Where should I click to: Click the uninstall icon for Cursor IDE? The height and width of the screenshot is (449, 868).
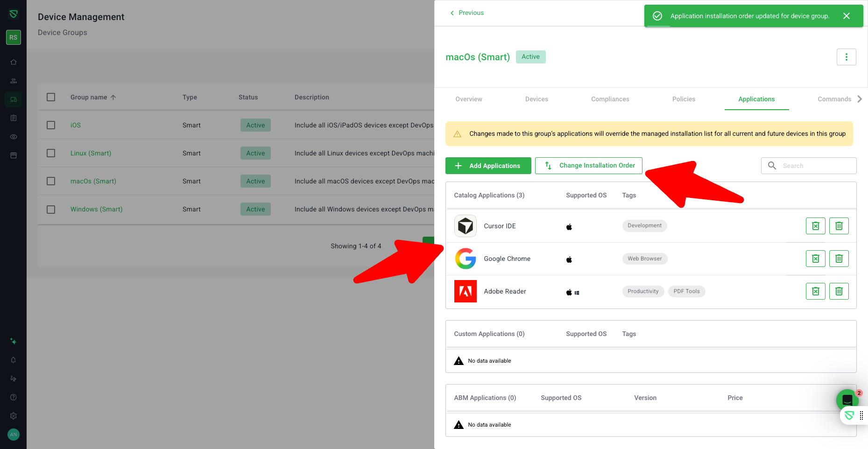click(815, 226)
